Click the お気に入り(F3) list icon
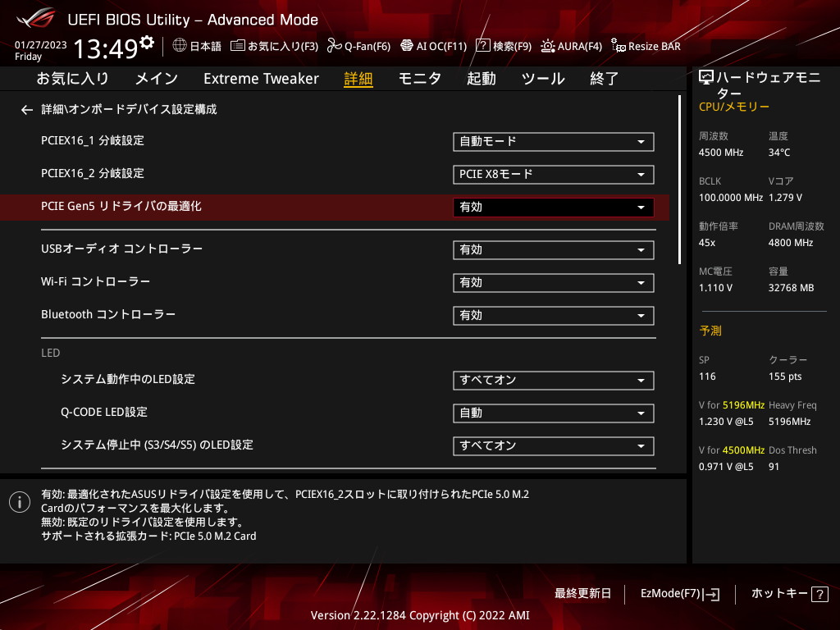The width and height of the screenshot is (840, 630). tap(238, 46)
